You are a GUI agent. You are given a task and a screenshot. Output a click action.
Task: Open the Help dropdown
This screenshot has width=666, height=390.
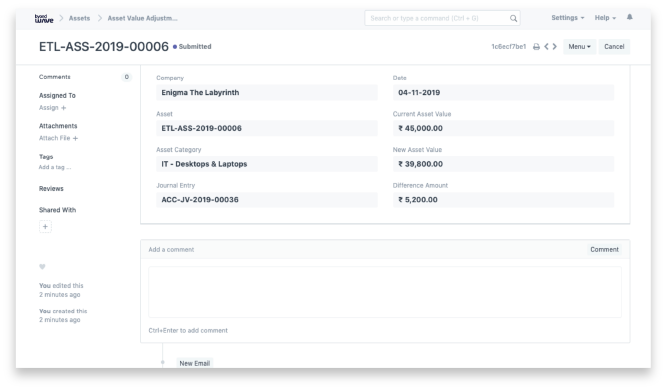point(605,18)
